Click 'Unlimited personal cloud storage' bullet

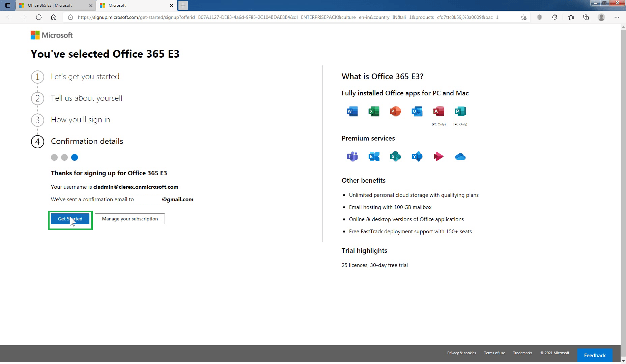click(x=414, y=195)
